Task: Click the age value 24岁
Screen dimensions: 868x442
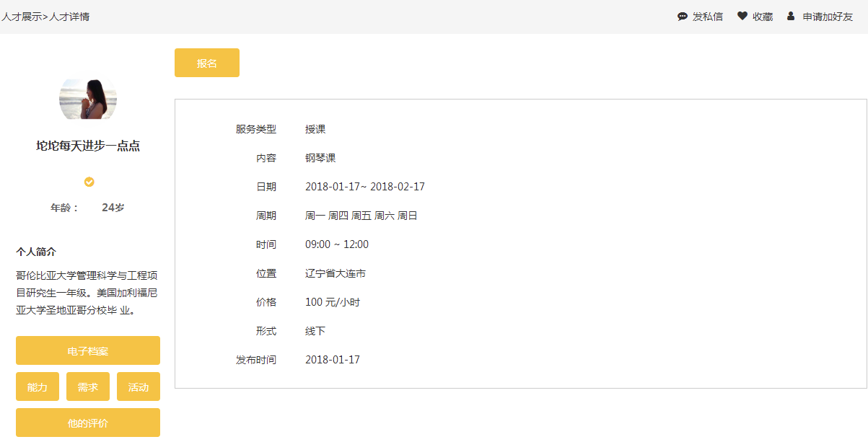Action: [113, 208]
